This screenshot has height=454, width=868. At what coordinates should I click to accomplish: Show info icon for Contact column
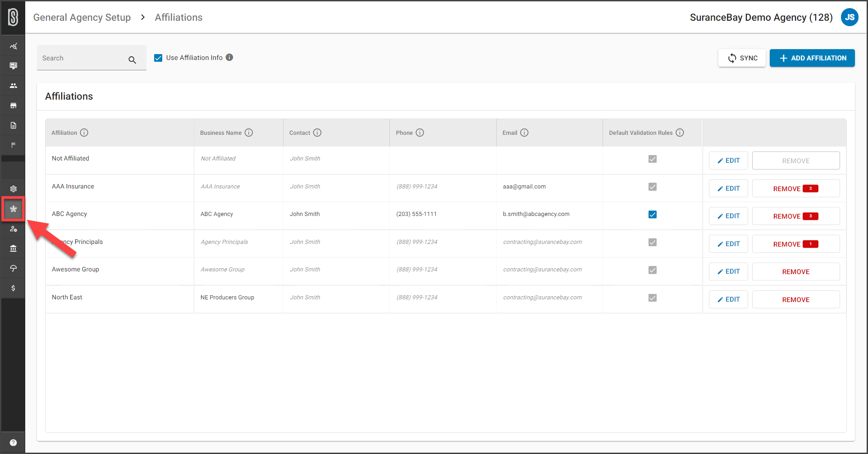coord(317,133)
